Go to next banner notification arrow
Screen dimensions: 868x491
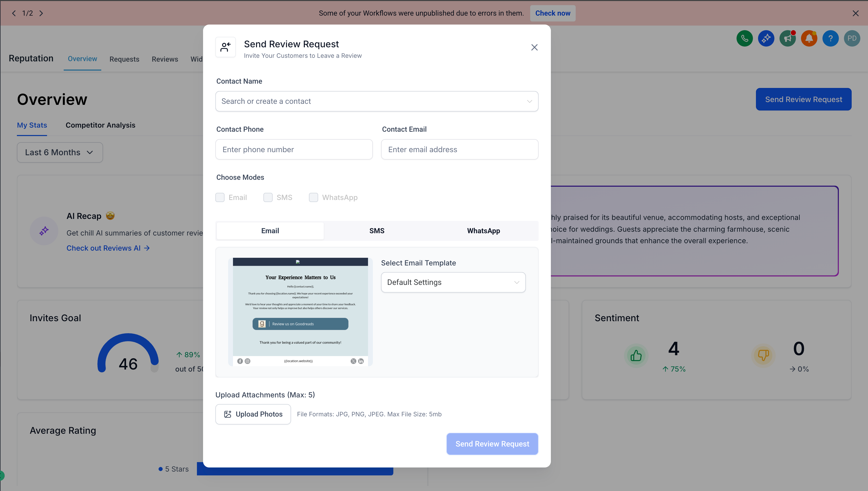pos(41,13)
